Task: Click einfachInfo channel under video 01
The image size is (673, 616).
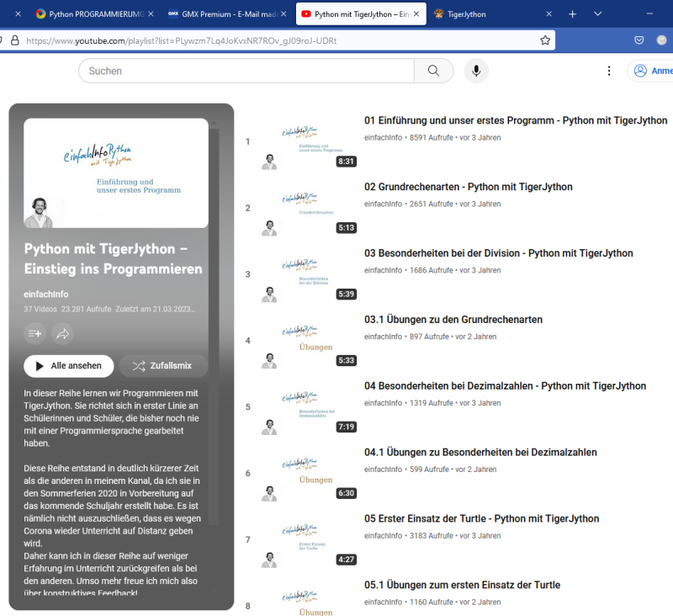Action: click(383, 137)
